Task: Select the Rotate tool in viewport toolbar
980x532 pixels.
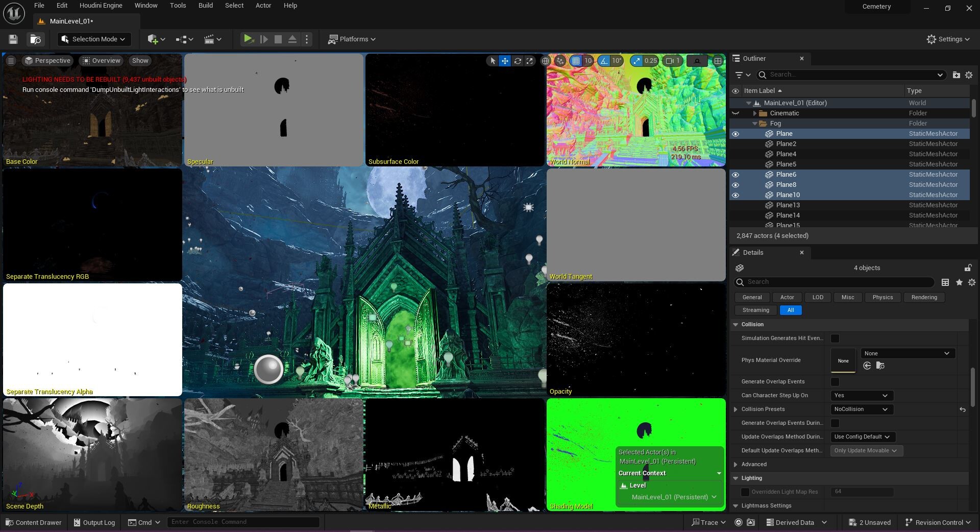Action: pyautogui.click(x=518, y=61)
